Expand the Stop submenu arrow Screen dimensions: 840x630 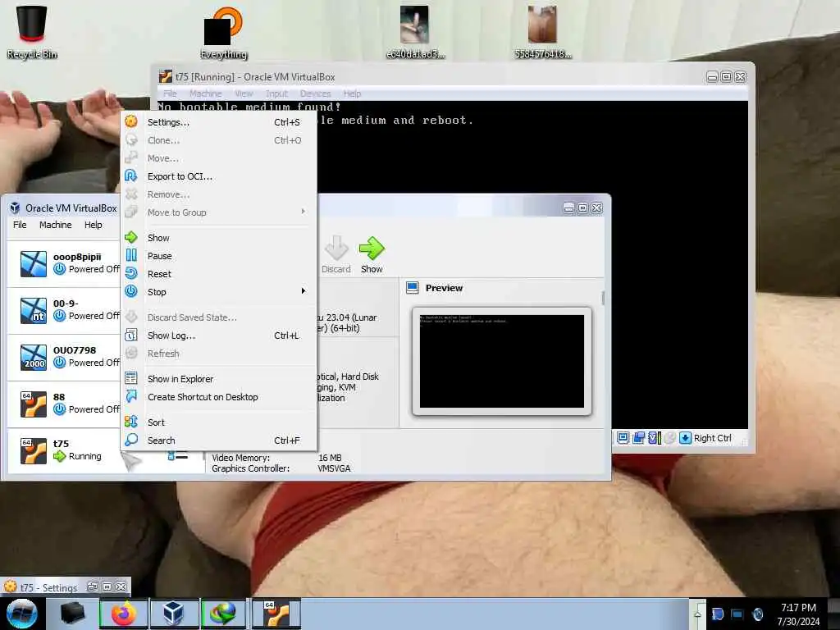(x=304, y=291)
